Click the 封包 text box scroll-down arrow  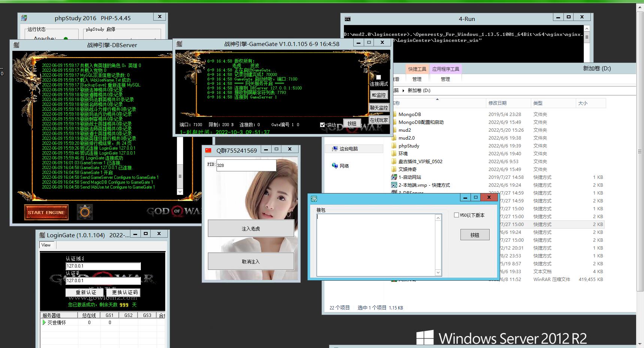pos(438,272)
